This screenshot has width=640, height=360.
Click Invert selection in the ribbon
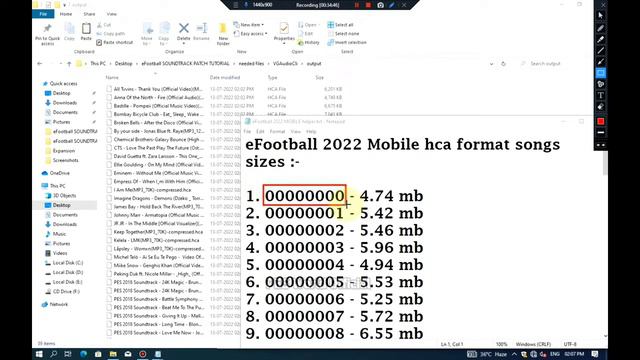(x=347, y=42)
